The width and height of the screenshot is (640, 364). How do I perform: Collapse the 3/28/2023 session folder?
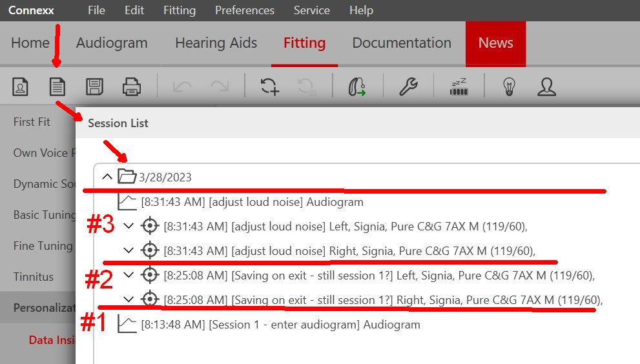[107, 177]
